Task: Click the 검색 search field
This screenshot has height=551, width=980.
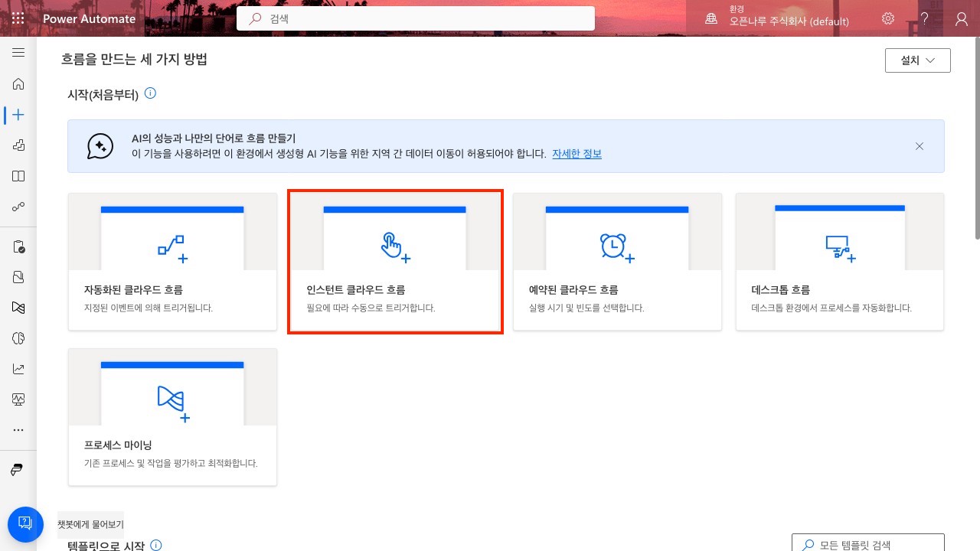Action: click(x=415, y=18)
